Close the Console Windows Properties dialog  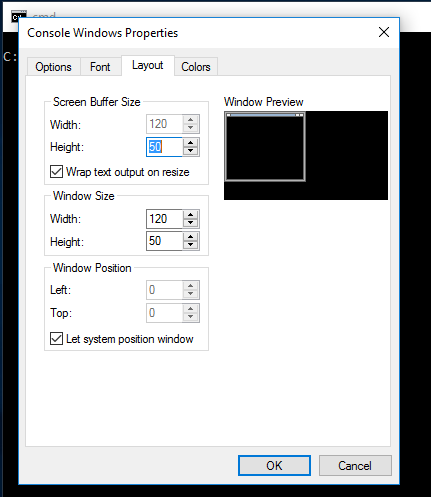pos(384,32)
